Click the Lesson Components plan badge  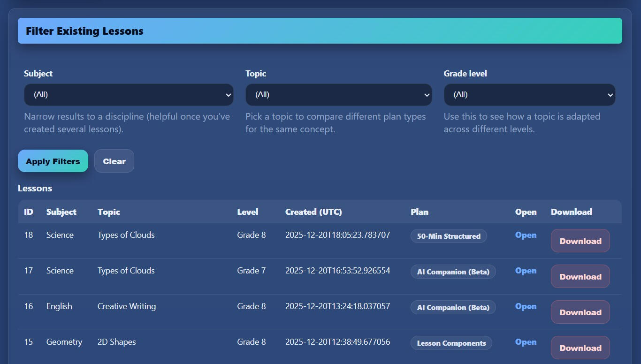click(x=451, y=343)
